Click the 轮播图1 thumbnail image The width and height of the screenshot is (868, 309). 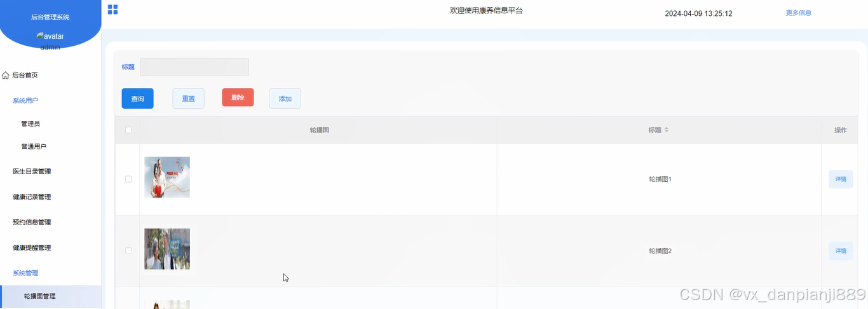click(x=167, y=177)
